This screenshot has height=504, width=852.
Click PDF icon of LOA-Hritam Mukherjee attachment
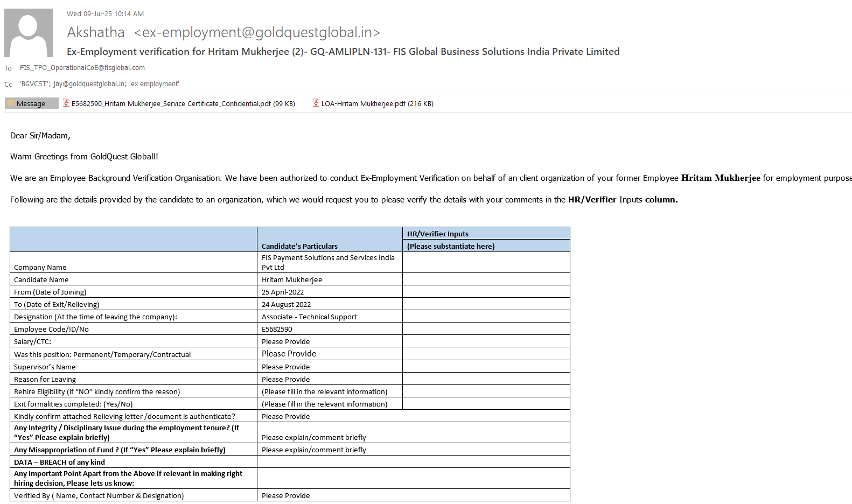coord(316,103)
